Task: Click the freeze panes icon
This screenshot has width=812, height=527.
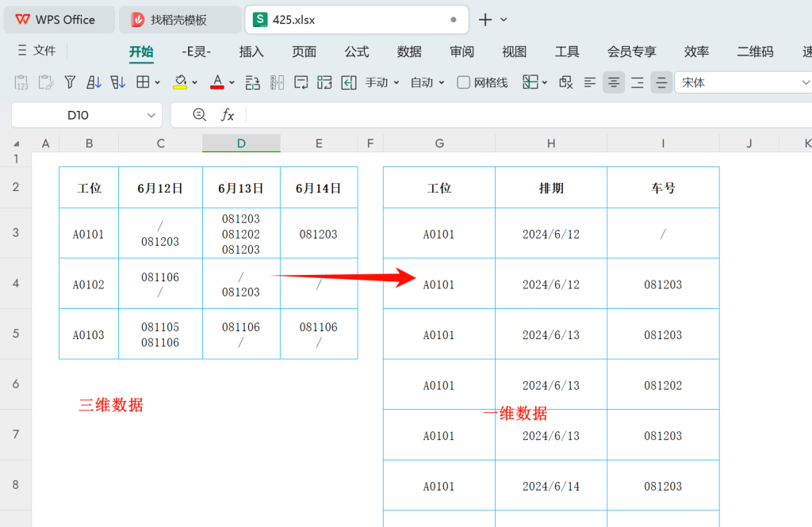Action: (x=530, y=82)
